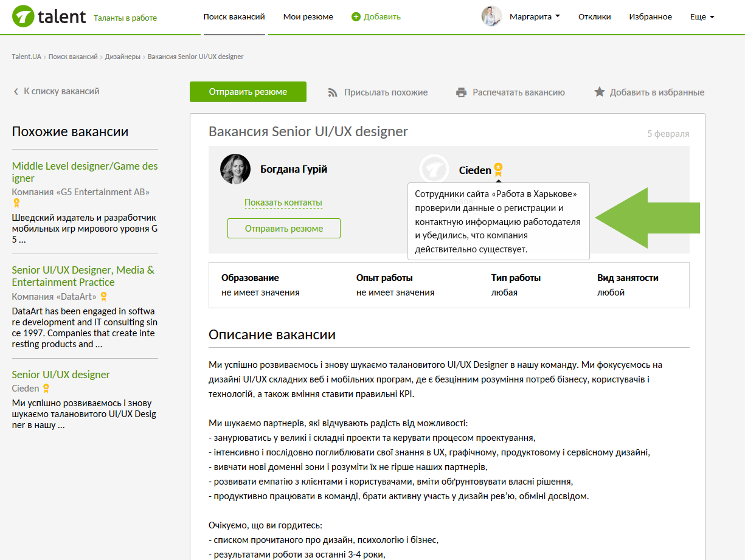
Task: Expand the Маргарита user dropdown
Action: coord(535,16)
